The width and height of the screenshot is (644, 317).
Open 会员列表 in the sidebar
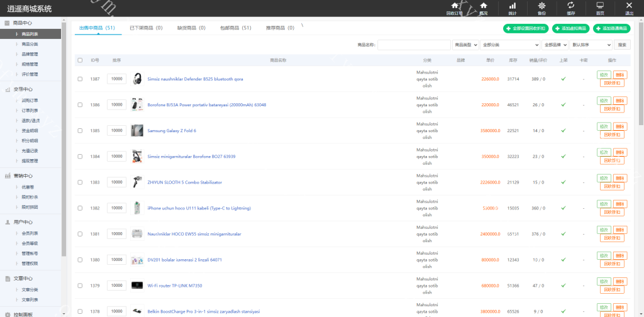pos(30,233)
